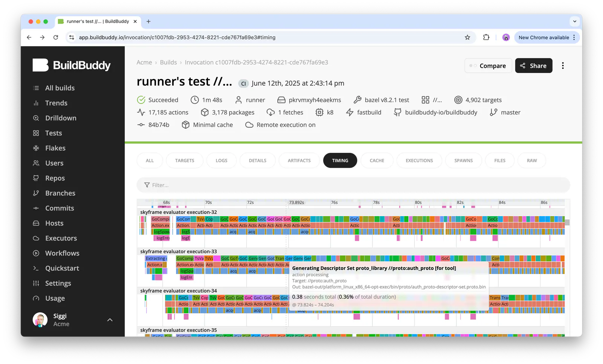603x364 pixels.
Task: Select the 84b74b commit link
Action: tap(153, 125)
